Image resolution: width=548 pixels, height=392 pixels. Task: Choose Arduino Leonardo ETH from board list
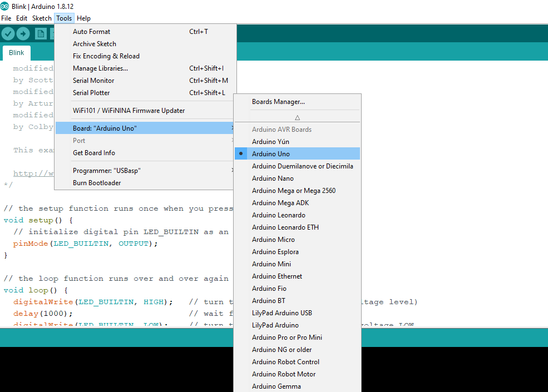285,227
